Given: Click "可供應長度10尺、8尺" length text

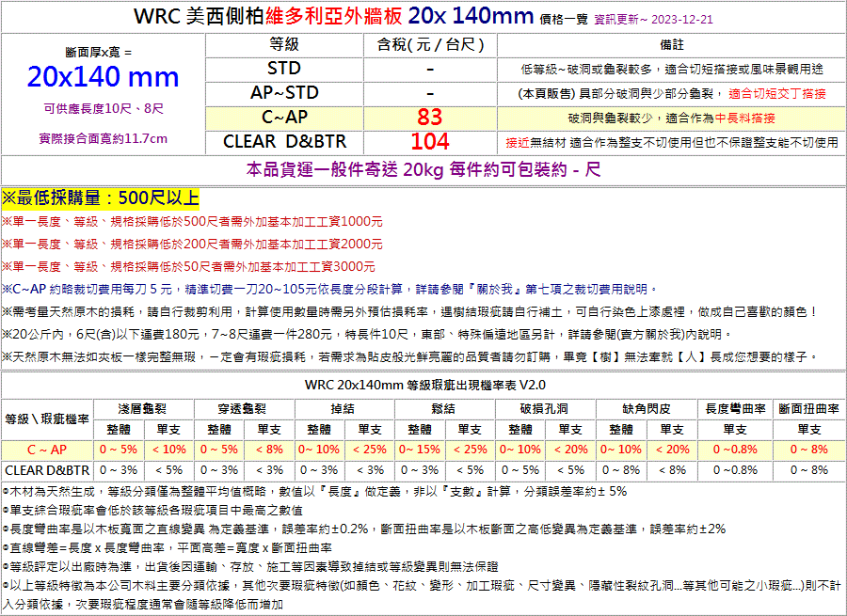Looking at the screenshot, I should pyautogui.click(x=104, y=109).
